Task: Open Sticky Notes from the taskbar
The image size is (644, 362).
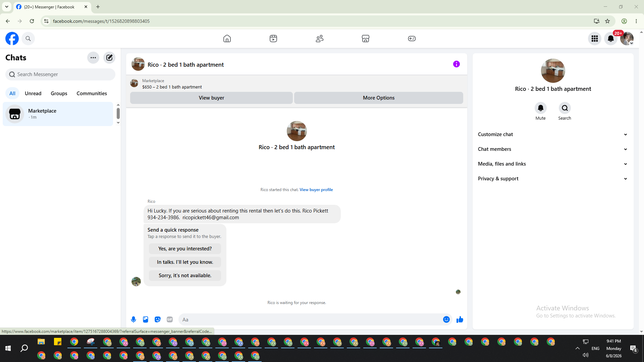Action: click(58, 342)
